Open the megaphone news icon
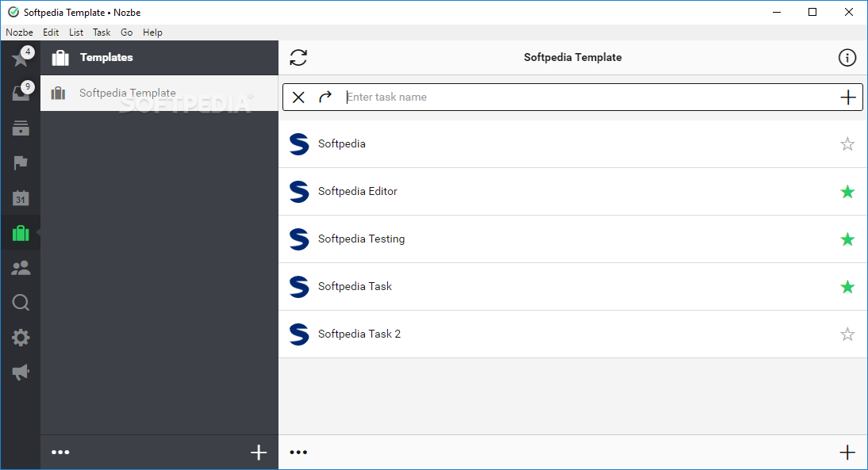 [x=21, y=372]
